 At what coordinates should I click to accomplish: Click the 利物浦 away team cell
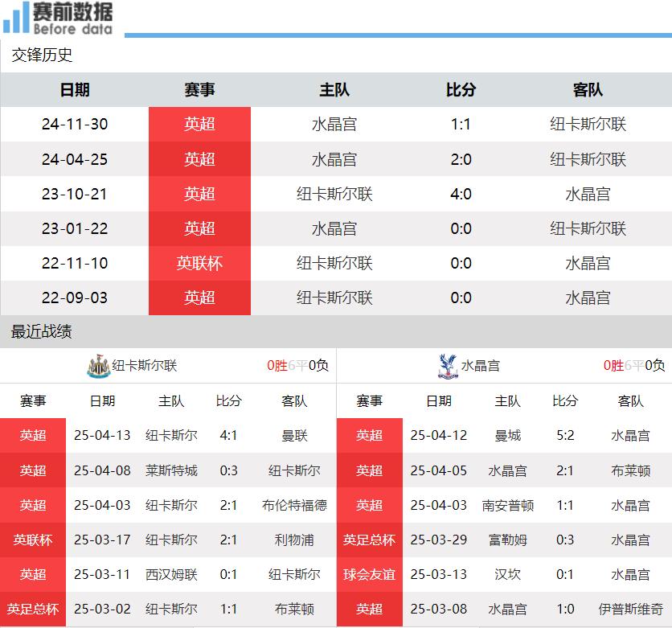(x=294, y=540)
